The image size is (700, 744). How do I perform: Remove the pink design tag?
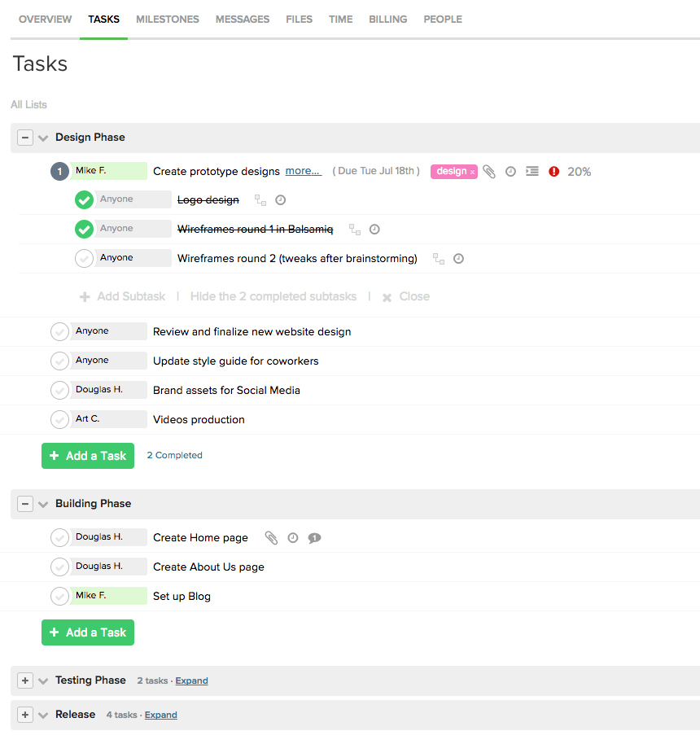pyautogui.click(x=472, y=173)
